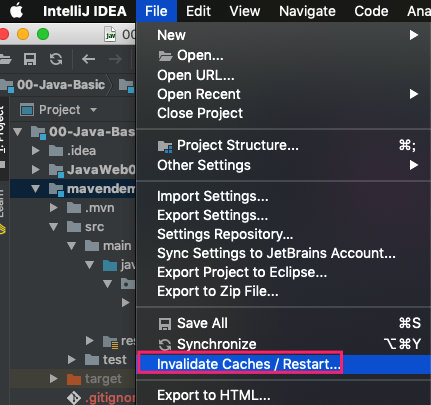Click the blue java source folder icon
This screenshot has width=431, height=405.
tap(110, 266)
